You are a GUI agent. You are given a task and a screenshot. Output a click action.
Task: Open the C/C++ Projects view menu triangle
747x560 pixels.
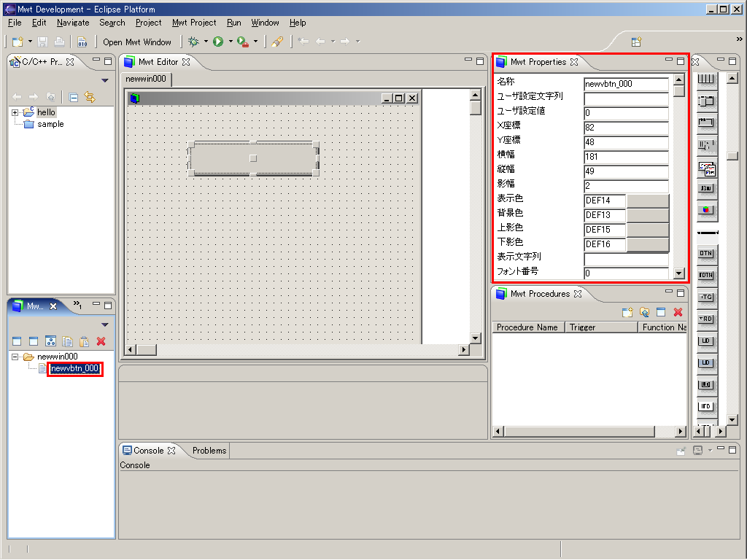coord(104,80)
